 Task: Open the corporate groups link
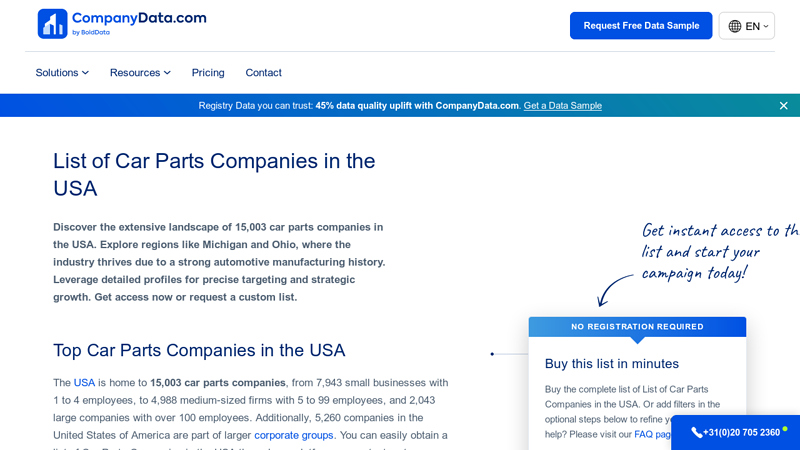(x=293, y=435)
